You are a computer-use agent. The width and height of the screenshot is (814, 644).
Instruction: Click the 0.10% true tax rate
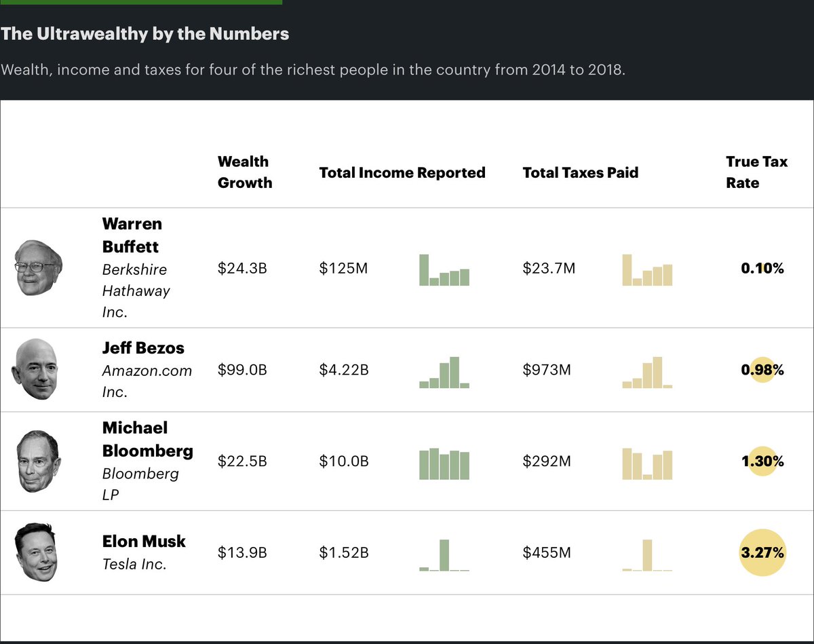tap(762, 269)
